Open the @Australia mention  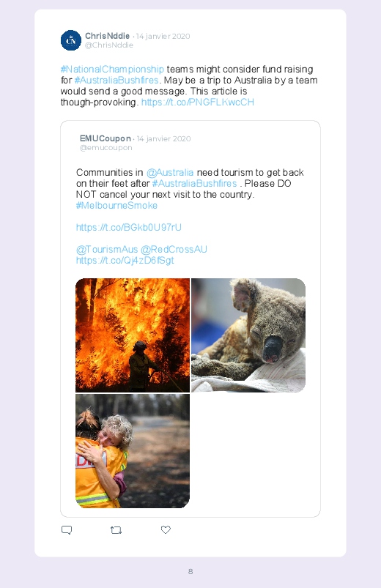tap(170, 173)
